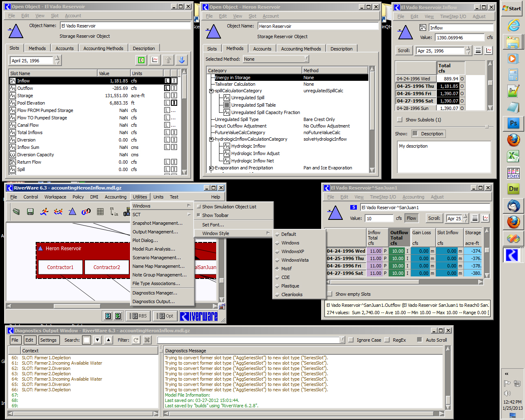Collapse hydrologicInflowCalculationCategory tree node
The height and width of the screenshot is (420, 525).
point(211,139)
